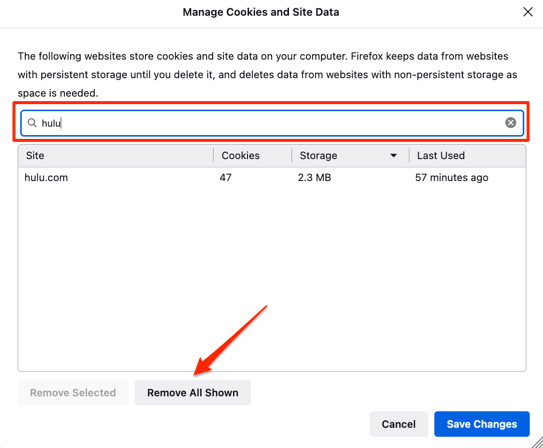Sort the list by Site column
This screenshot has width=543, height=448.
116,155
